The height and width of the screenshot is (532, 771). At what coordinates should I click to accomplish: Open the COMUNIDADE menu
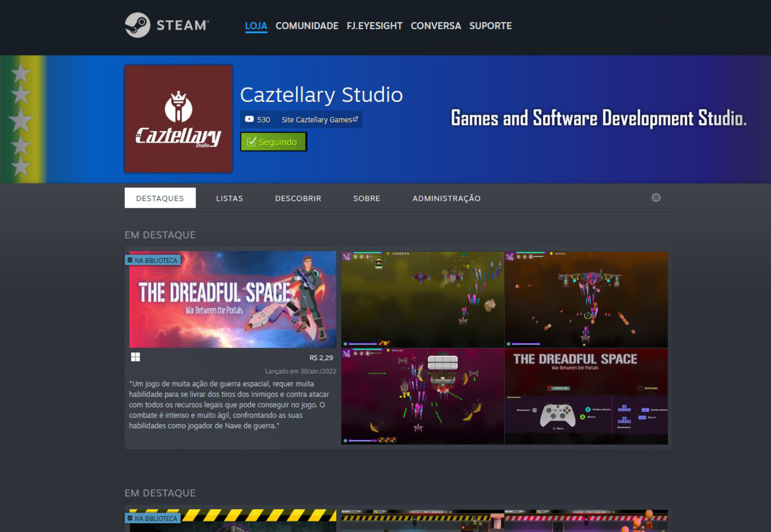point(307,26)
